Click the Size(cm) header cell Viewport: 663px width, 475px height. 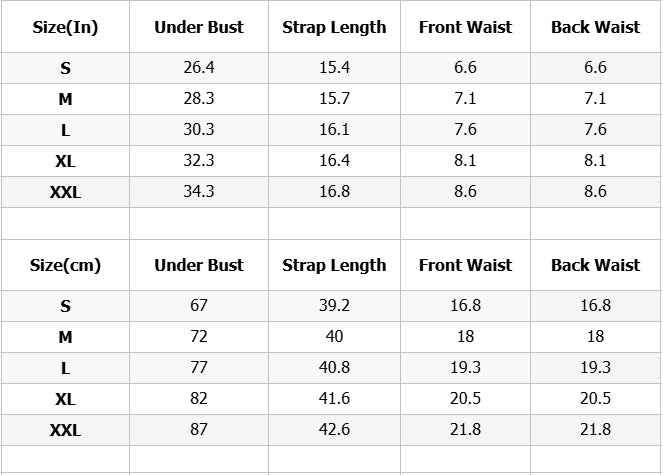pos(65,265)
